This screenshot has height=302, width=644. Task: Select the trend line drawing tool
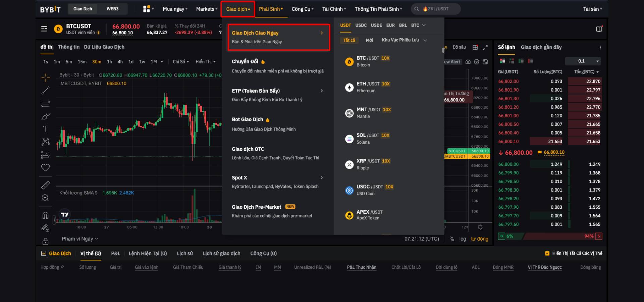pyautogui.click(x=46, y=90)
